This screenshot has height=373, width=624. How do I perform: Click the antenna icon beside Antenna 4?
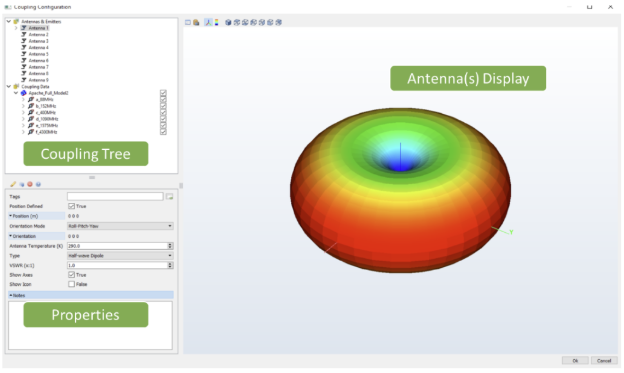point(23,47)
